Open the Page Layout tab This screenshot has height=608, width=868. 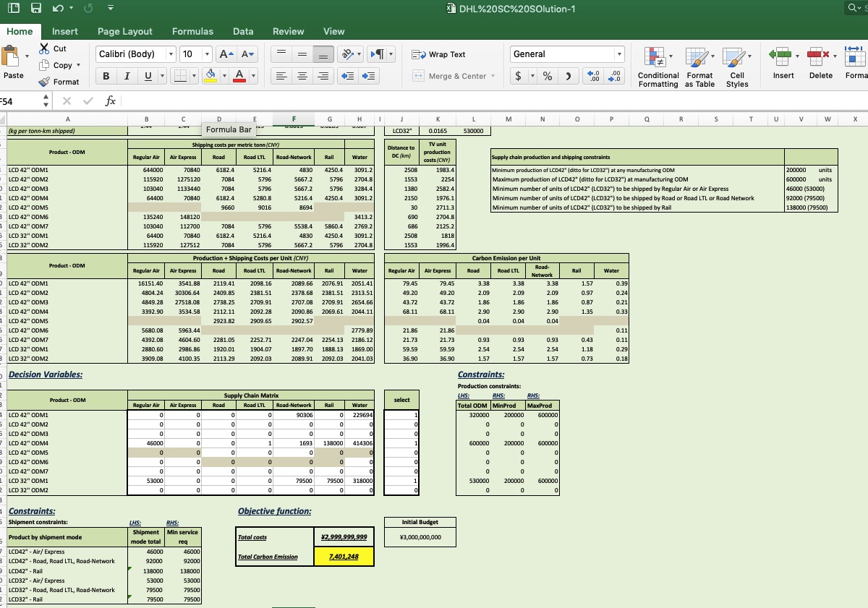(125, 31)
